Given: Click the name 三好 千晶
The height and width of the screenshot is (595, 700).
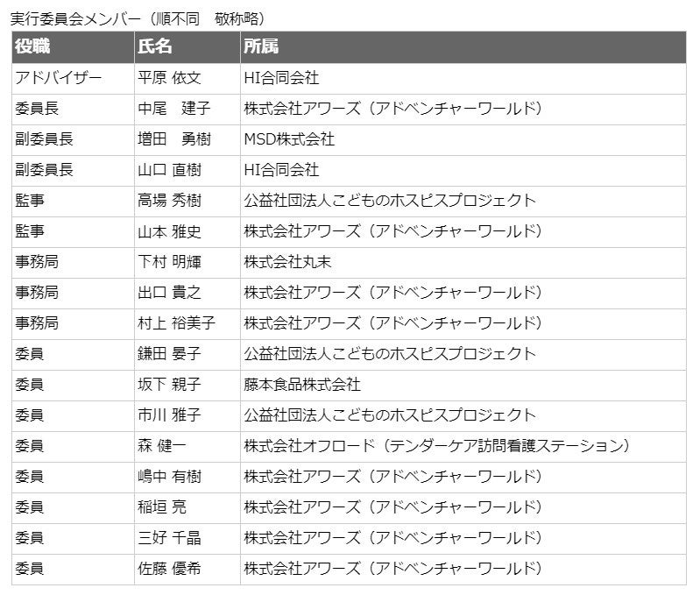Looking at the screenshot, I should click(x=169, y=538).
